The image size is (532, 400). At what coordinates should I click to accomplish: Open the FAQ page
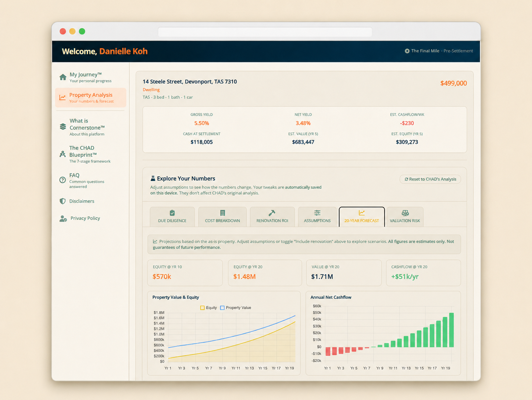(x=90, y=180)
